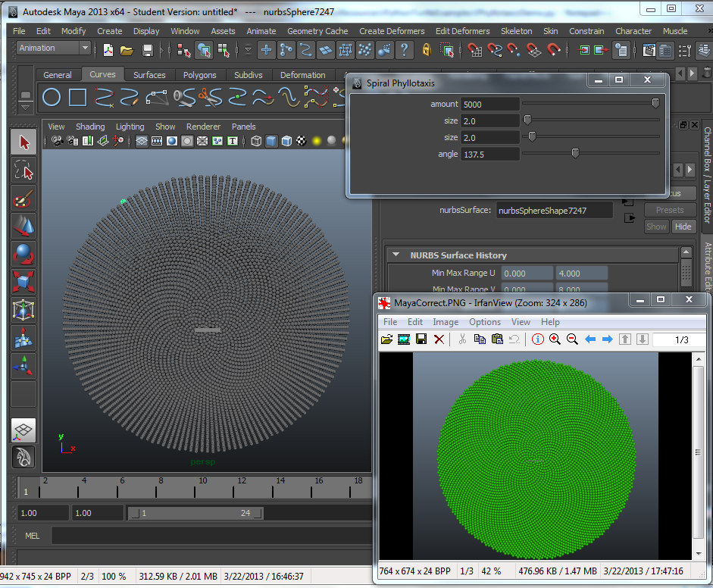Image resolution: width=713 pixels, height=588 pixels.
Task: Open the Create Deformers menu
Action: [x=392, y=31]
